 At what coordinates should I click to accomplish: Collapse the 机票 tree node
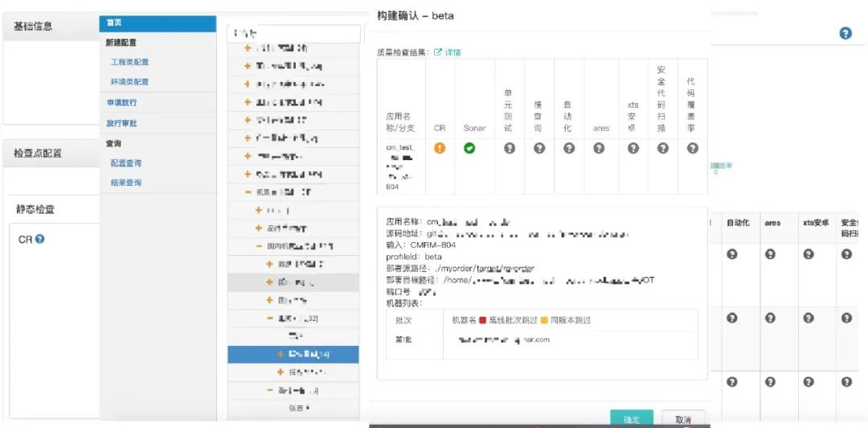tap(248, 192)
